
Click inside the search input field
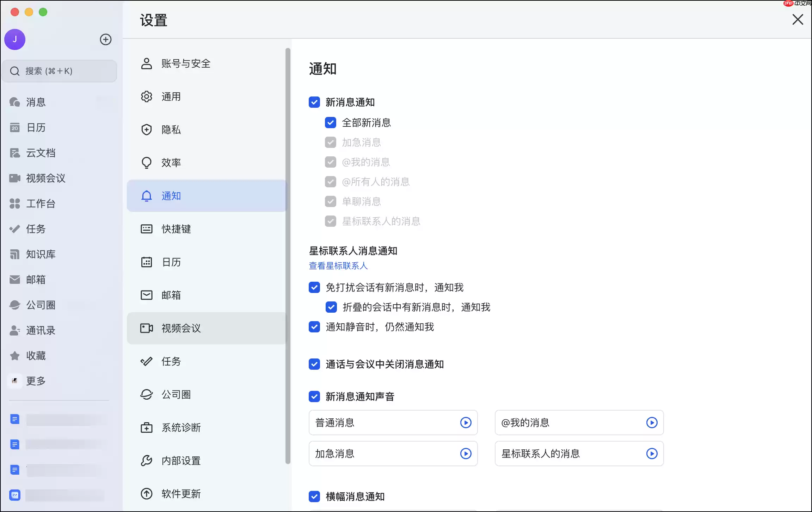tap(59, 71)
